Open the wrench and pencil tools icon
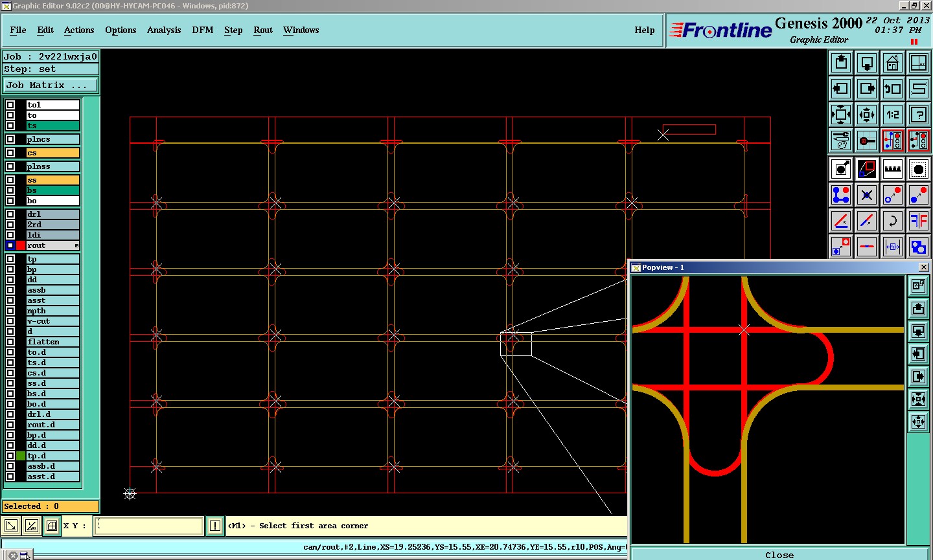Viewport: 933px width, 560px height. click(x=841, y=140)
